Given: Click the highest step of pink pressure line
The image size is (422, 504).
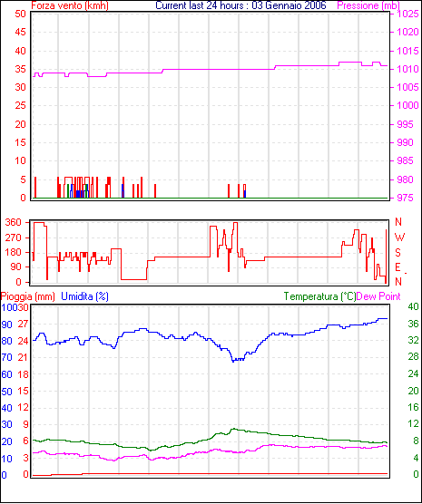Looking at the screenshot, I should pos(350,62).
